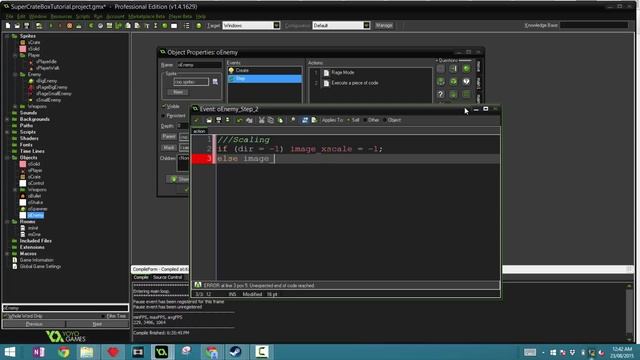Open the Scripts menu
Viewport: 640px width, 360px height.
(83, 16)
